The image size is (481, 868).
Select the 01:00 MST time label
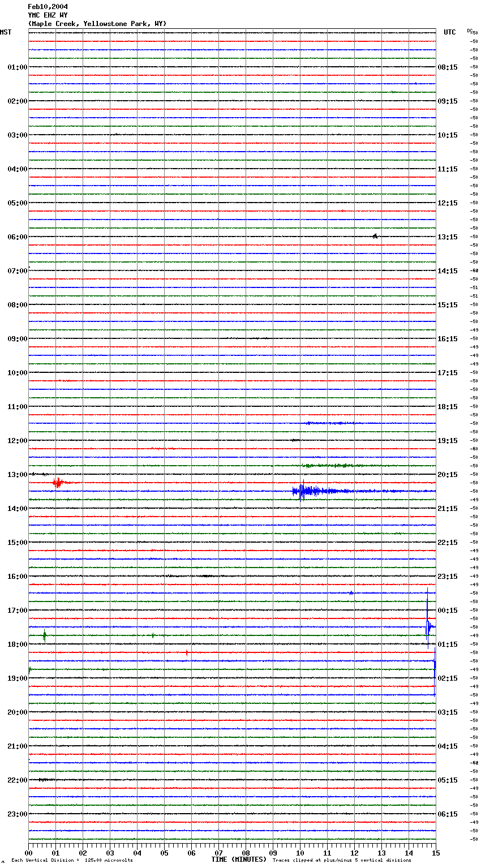tap(18, 67)
